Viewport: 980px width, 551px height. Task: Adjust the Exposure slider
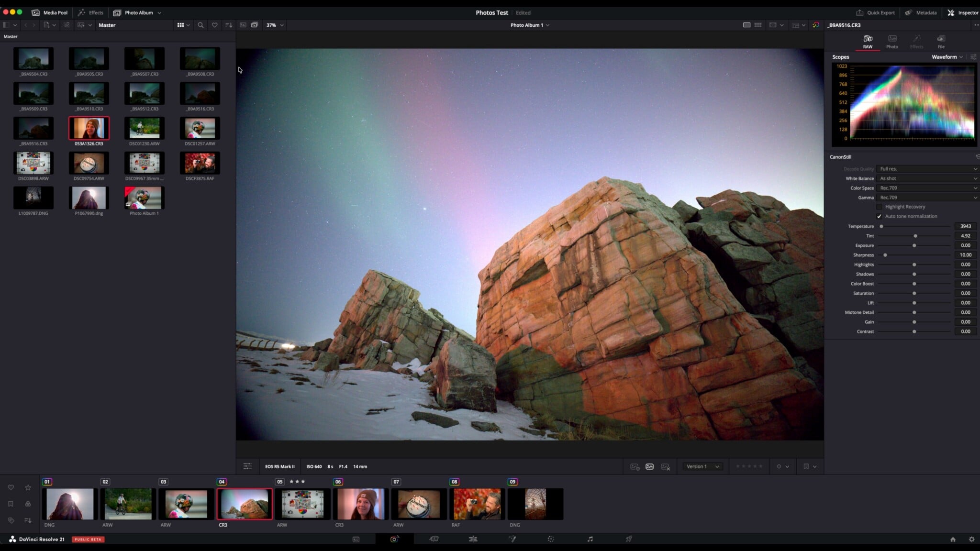point(914,245)
